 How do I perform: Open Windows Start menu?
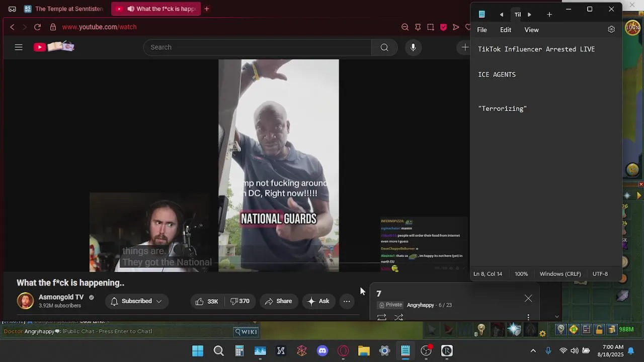(x=198, y=351)
